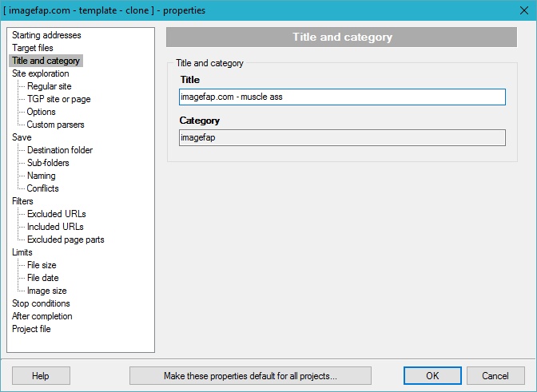
Task: Open the Filters section
Action: (22, 201)
